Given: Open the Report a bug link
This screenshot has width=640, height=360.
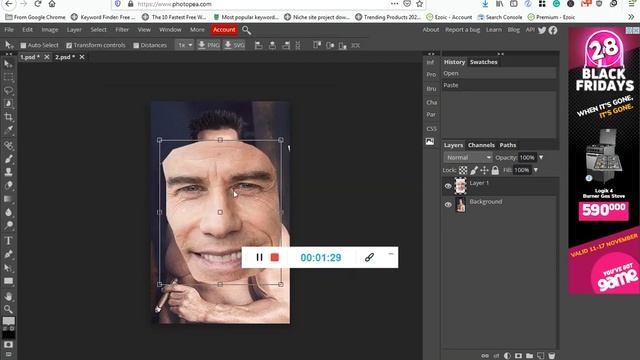Looking at the screenshot, I should [462, 30].
